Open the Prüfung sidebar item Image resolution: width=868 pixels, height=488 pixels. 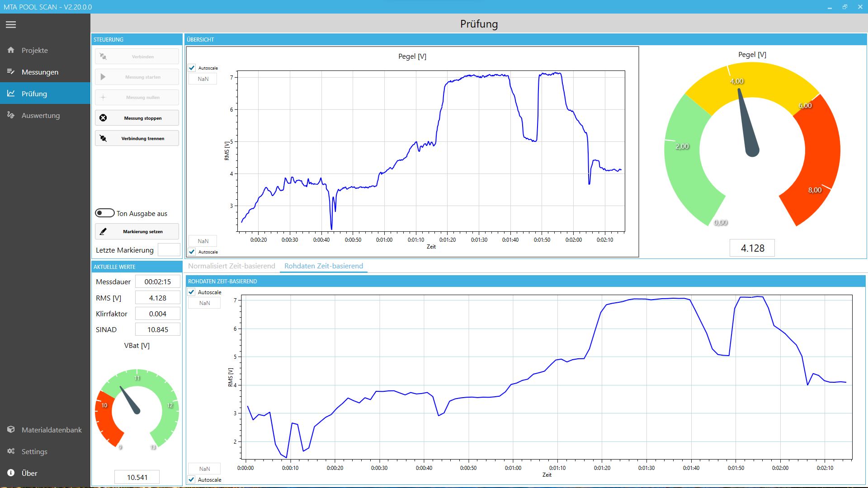[34, 94]
